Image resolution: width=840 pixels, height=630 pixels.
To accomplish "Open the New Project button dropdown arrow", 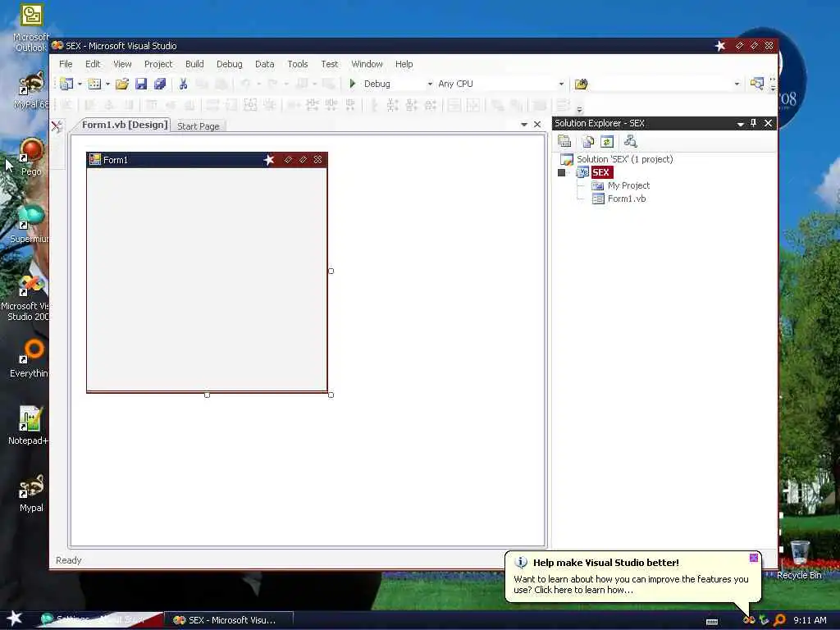I will coord(80,84).
